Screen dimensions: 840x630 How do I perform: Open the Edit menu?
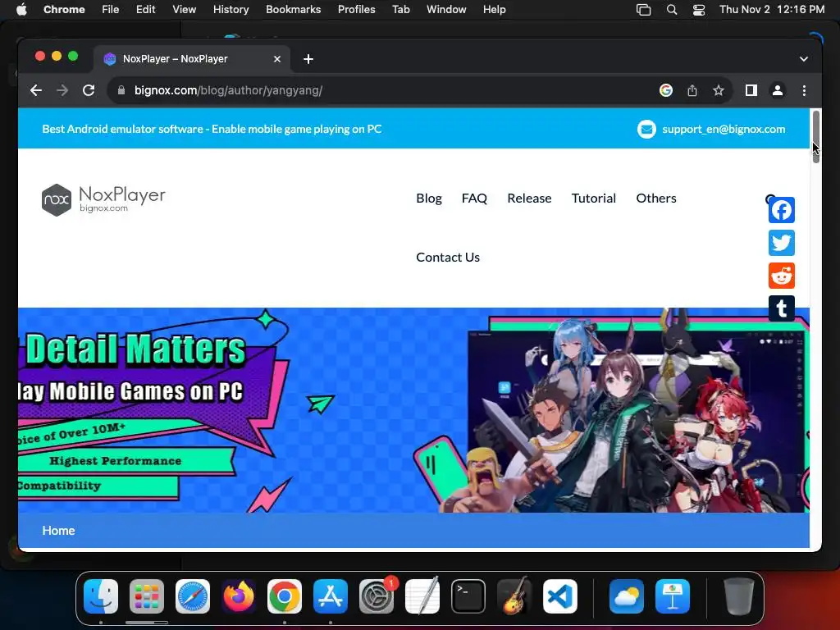pos(146,10)
